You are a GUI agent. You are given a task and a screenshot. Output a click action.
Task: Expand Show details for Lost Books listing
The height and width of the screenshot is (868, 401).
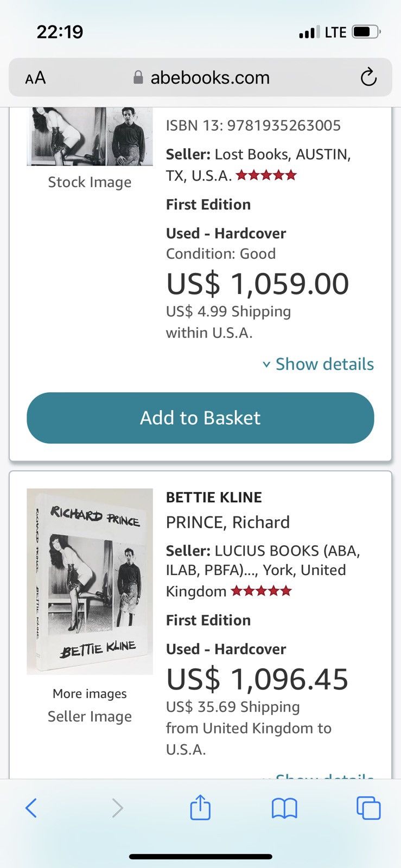[319, 364]
